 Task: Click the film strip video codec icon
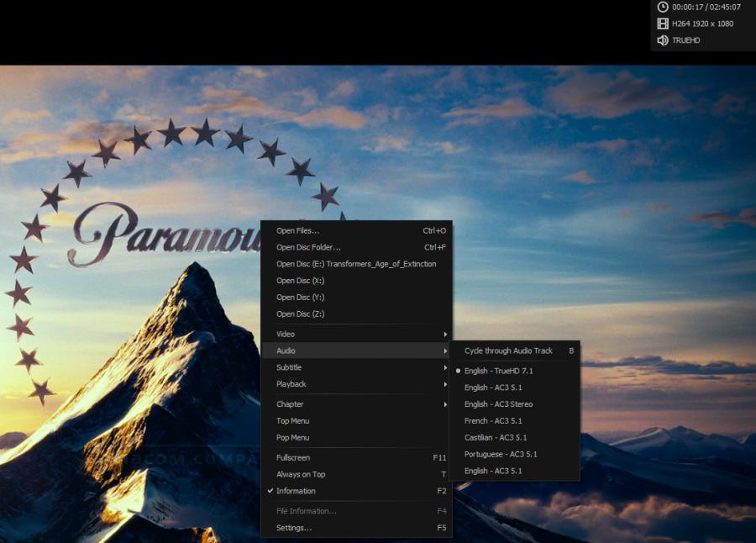(663, 24)
